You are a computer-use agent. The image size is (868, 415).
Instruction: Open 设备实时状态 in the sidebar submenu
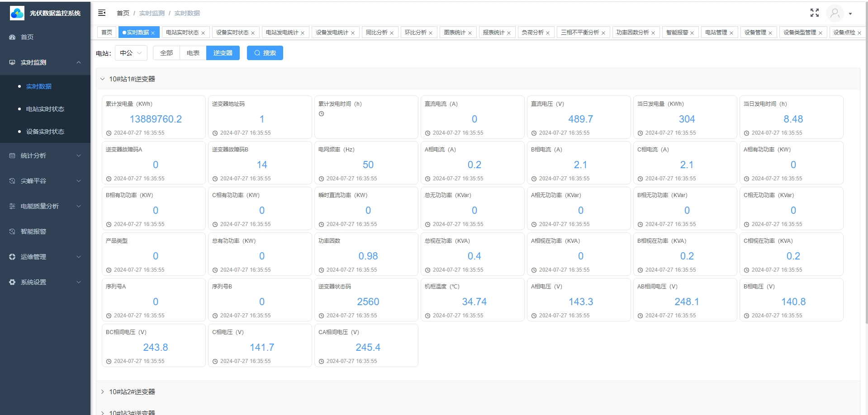tap(45, 132)
